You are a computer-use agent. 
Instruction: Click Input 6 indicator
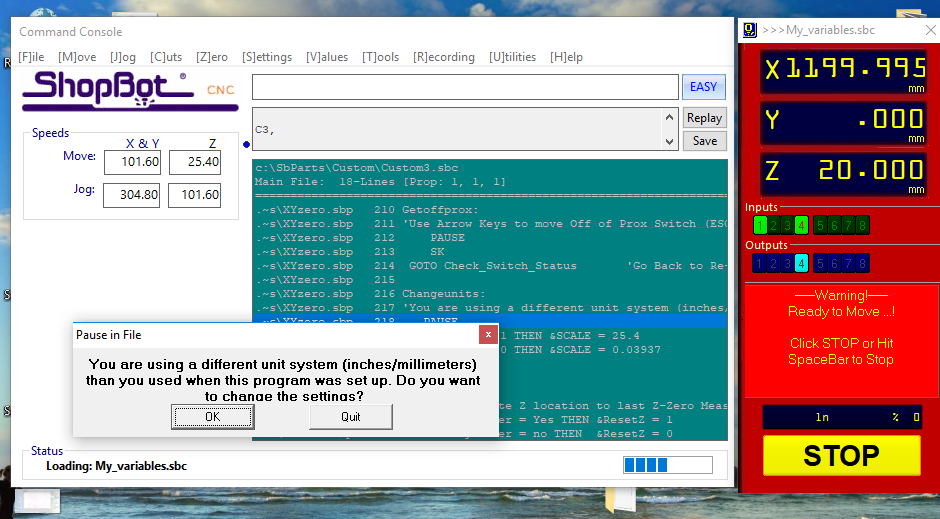(834, 225)
